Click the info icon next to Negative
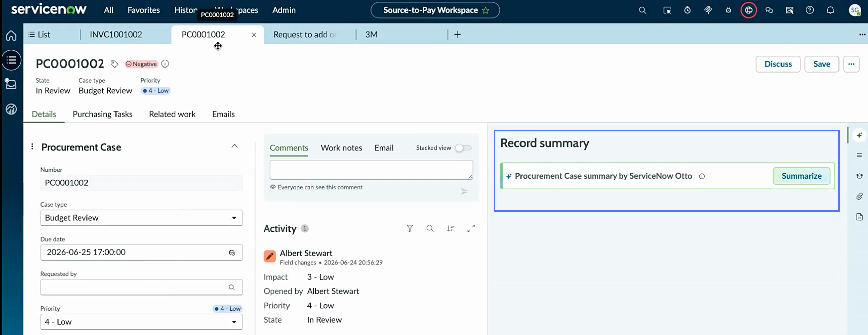This screenshot has width=868, height=335. [x=165, y=64]
